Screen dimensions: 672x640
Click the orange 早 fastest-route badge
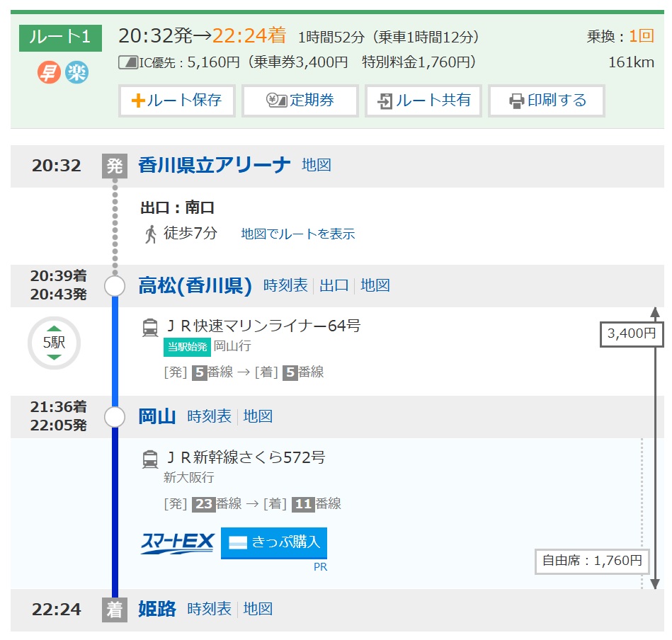(49, 72)
